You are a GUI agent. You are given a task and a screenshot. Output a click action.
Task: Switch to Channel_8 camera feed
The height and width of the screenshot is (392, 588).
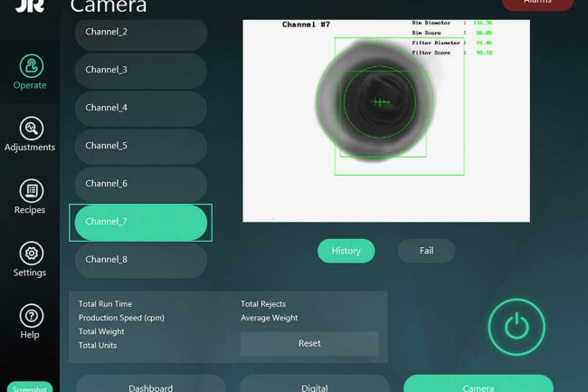tap(140, 260)
